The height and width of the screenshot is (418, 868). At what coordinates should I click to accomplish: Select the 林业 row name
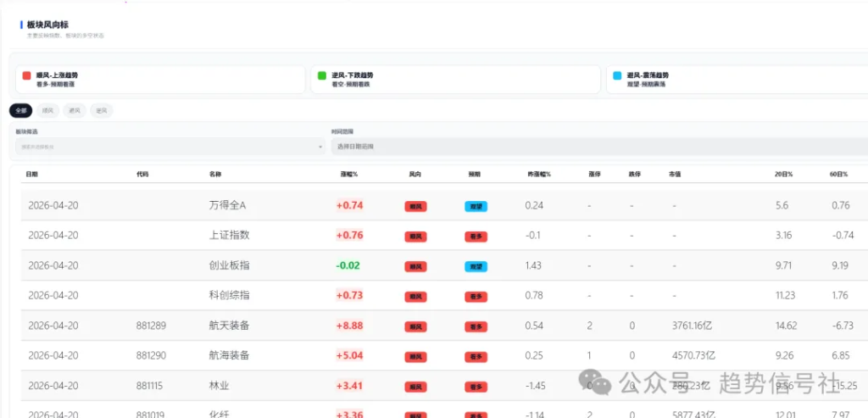[x=219, y=386]
